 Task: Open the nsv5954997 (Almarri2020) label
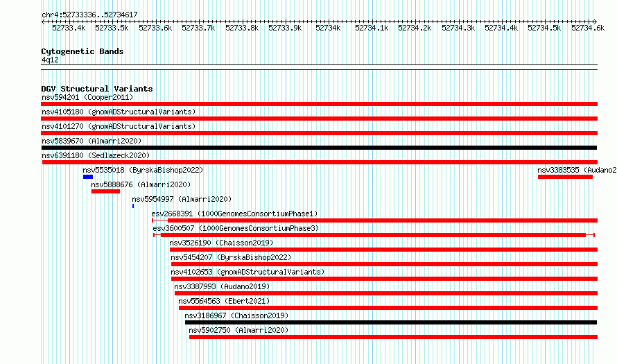[182, 199]
